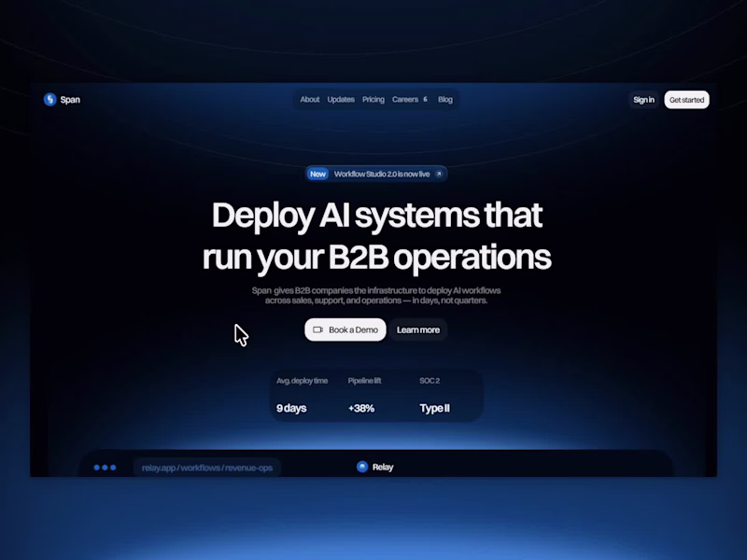747x560 pixels.
Task: Click the '+38%' pipeline lift value
Action: (361, 408)
